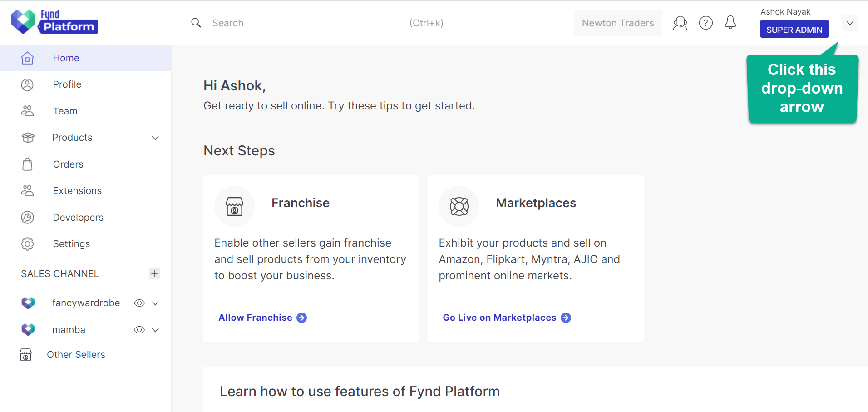Click 'Learn how to use features' heading
The image size is (868, 412).
click(360, 392)
